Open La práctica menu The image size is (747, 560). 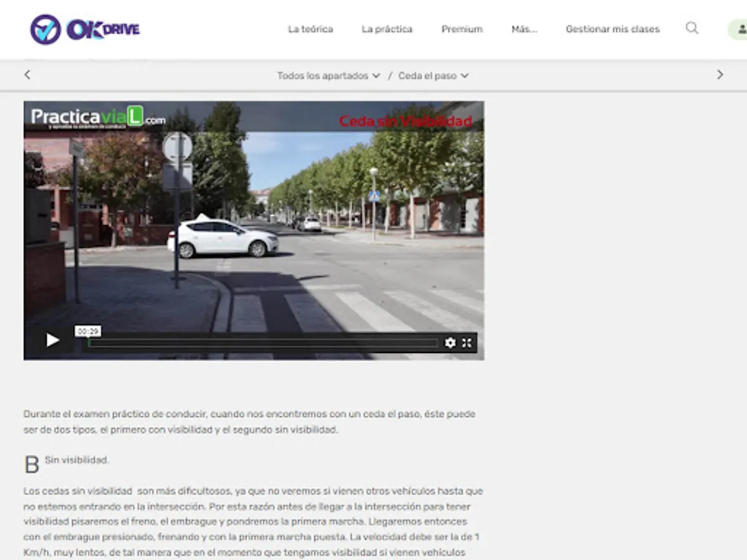(x=387, y=29)
